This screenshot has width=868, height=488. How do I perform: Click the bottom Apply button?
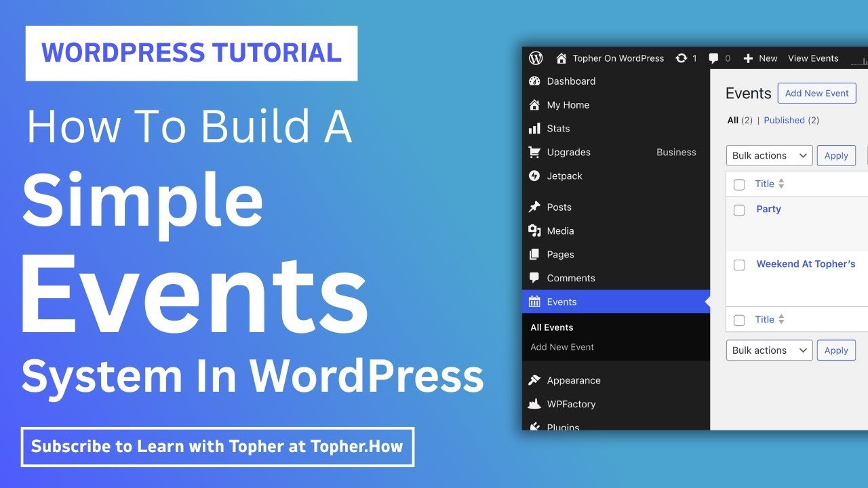[836, 350]
